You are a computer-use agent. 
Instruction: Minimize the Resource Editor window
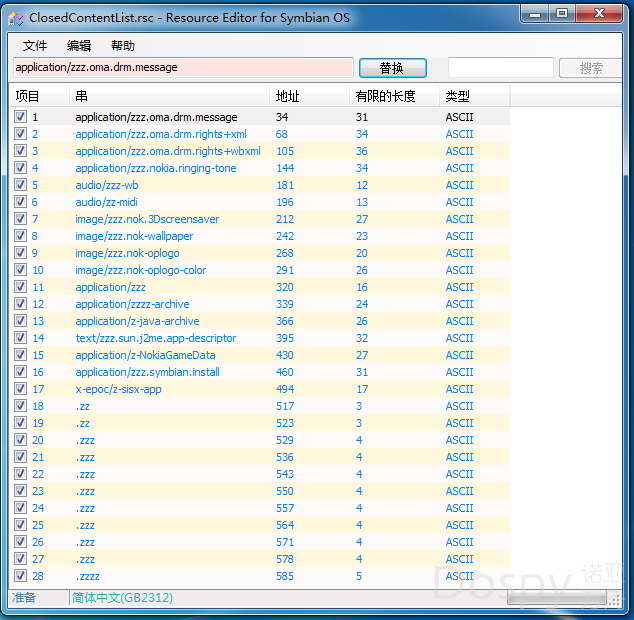pyautogui.click(x=535, y=15)
